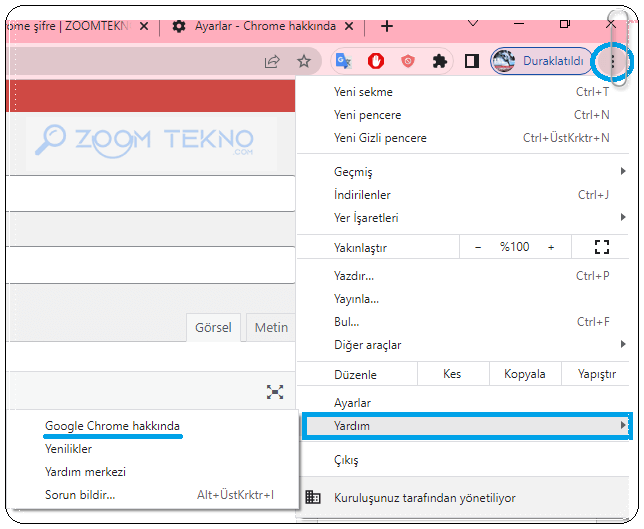
Task: Switch to the Metin editor tab
Action: (x=271, y=327)
